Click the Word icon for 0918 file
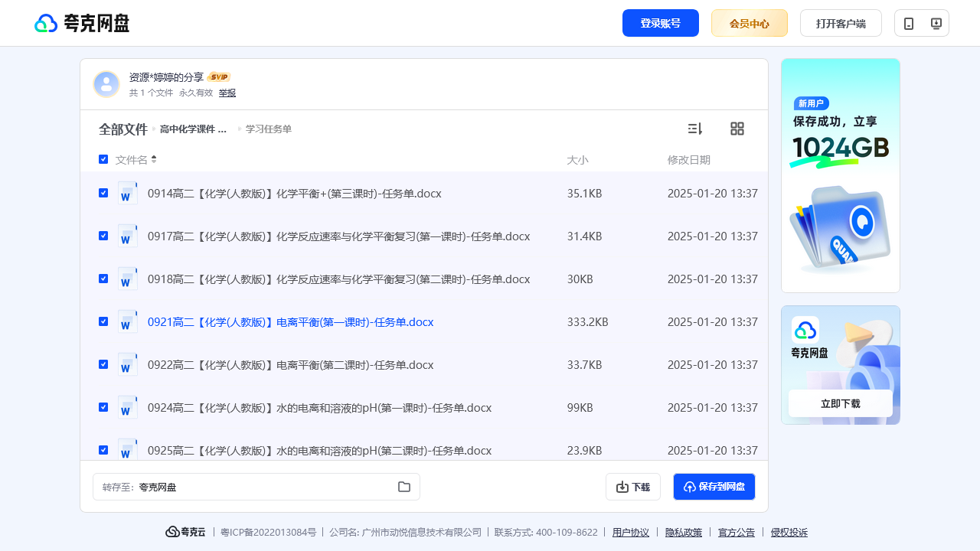The width and height of the screenshot is (980, 551). [x=128, y=279]
